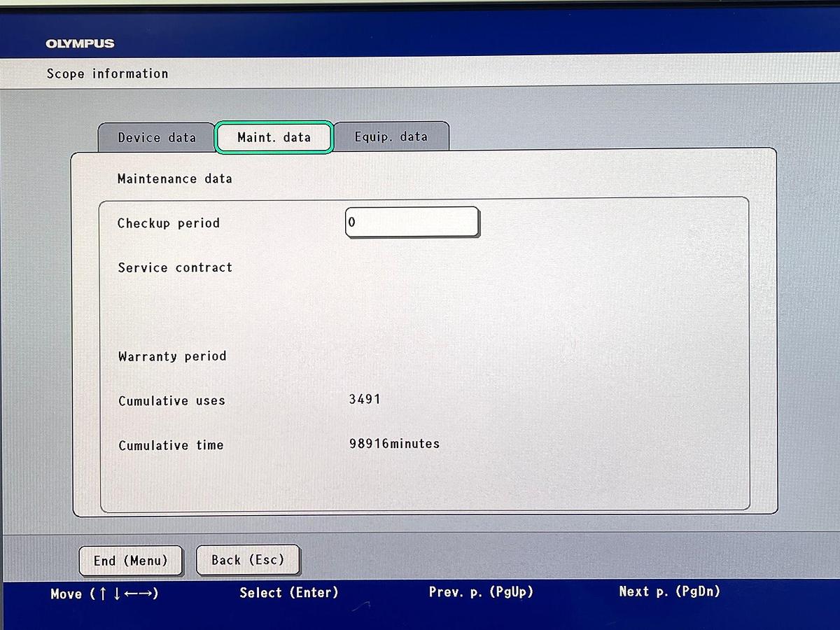Click the 98916minutes cumulative time value

(394, 444)
